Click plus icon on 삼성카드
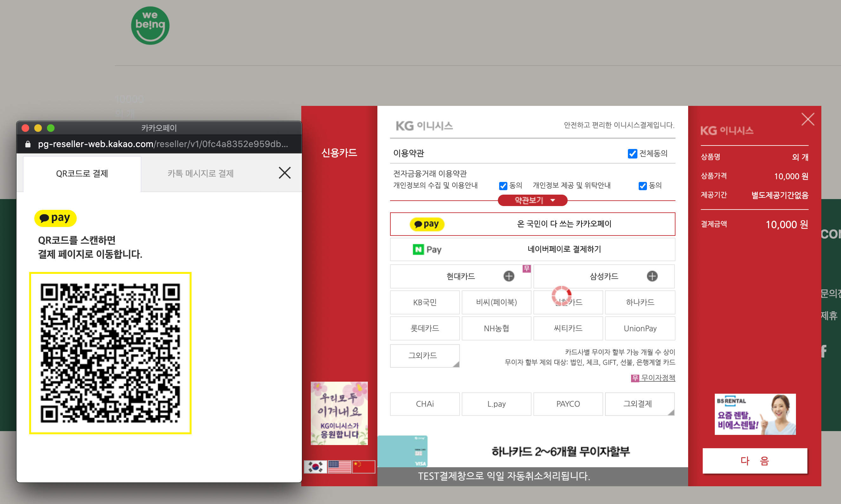 point(652,276)
